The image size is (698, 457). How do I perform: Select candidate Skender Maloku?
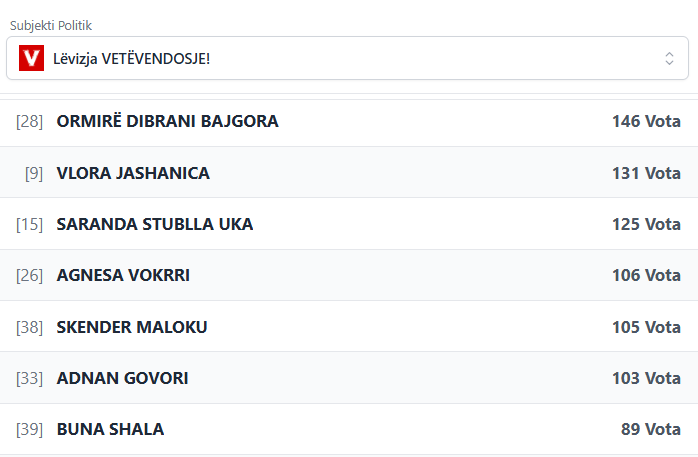point(132,327)
